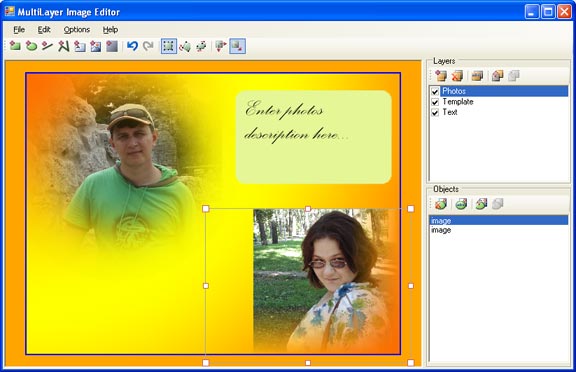Open the File menu

tap(19, 30)
